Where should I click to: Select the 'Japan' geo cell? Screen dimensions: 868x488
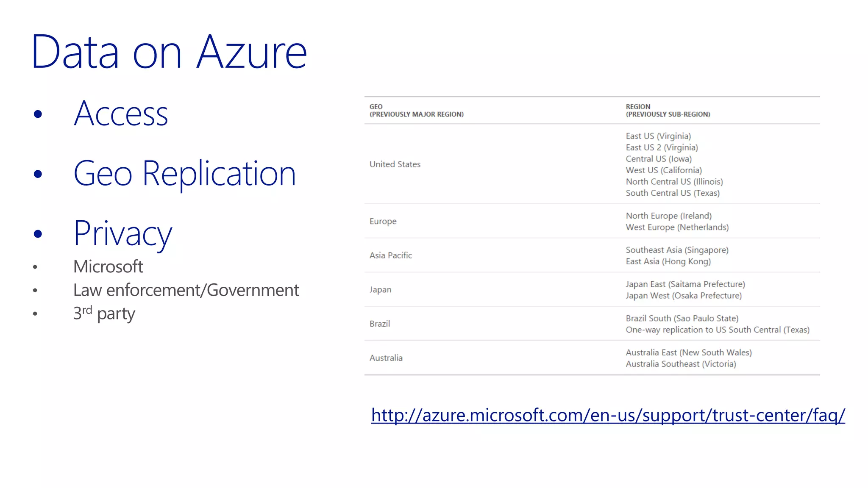[x=381, y=290]
